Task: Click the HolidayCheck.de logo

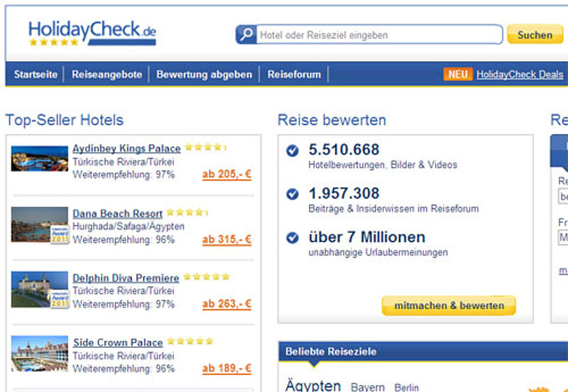Action: tap(92, 33)
